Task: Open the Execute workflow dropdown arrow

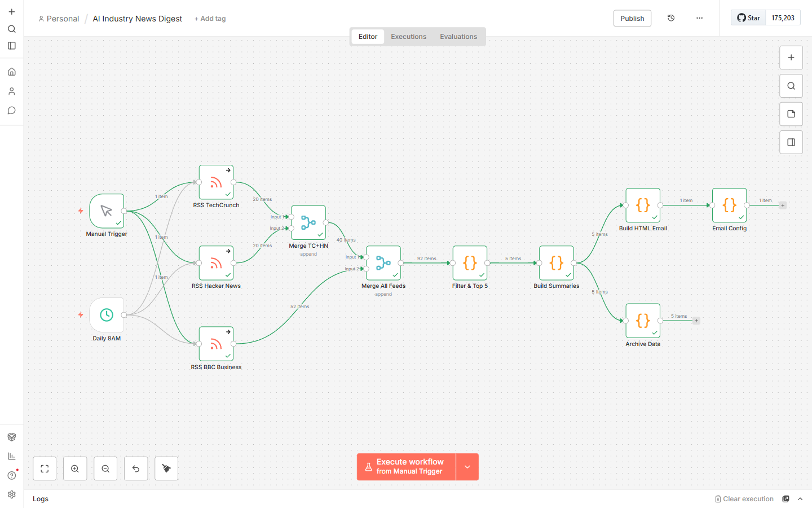Action: point(467,467)
